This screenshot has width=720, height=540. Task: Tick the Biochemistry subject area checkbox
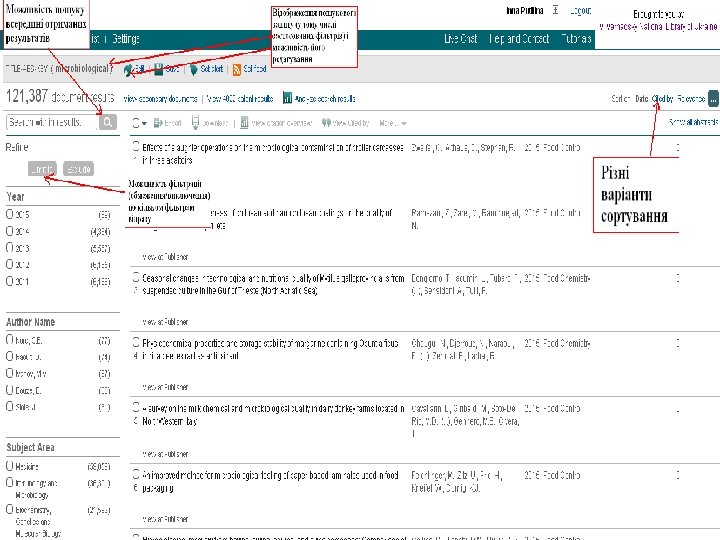pos(10,509)
